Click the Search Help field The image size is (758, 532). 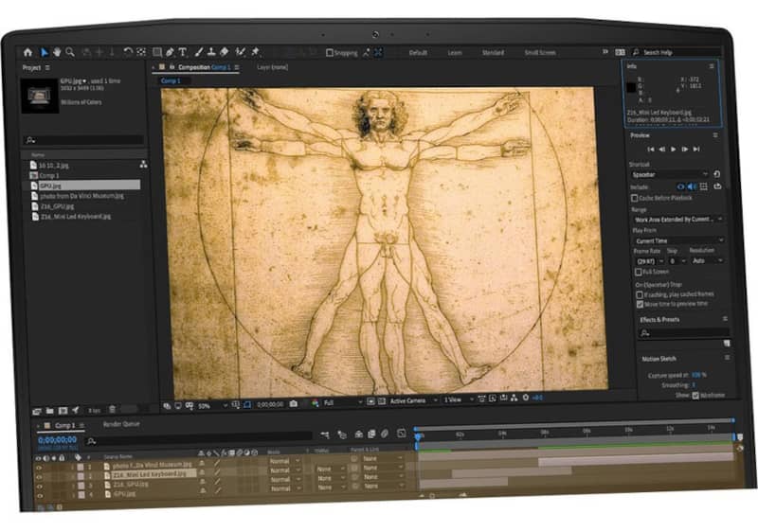(x=675, y=52)
